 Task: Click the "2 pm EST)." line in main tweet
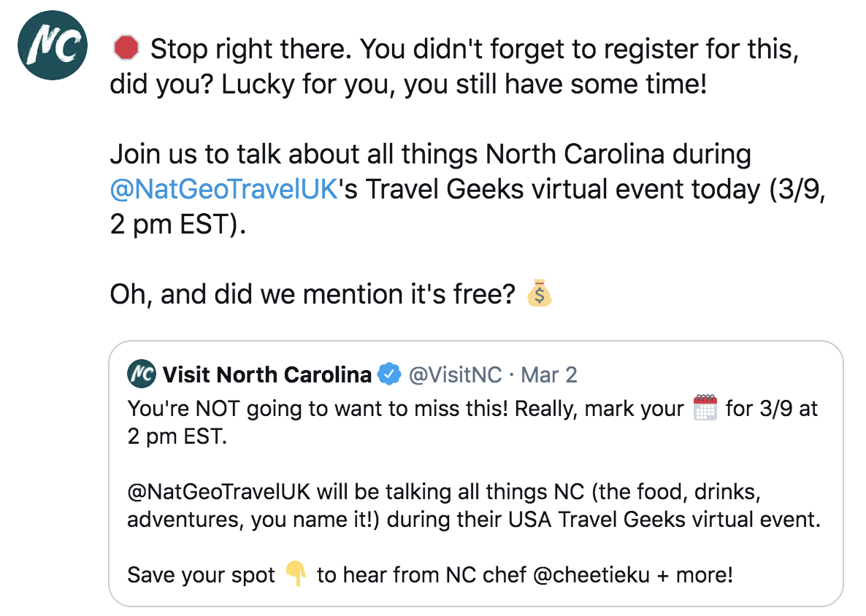coord(177,224)
